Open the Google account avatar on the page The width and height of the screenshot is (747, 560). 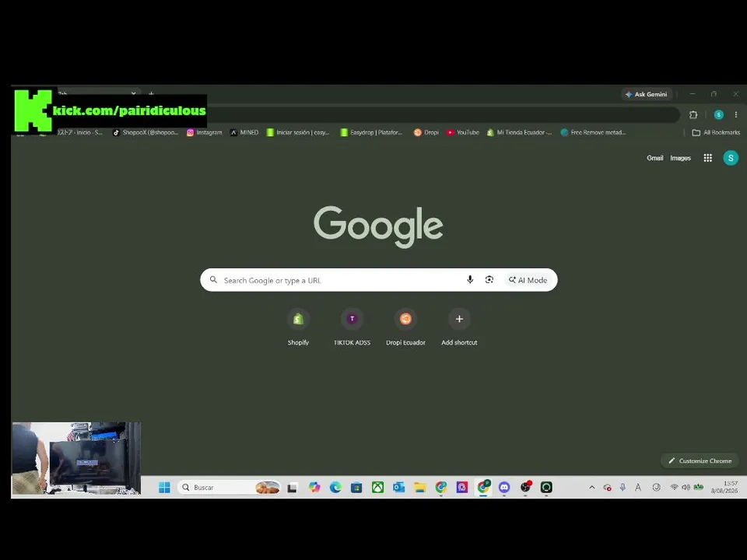tap(731, 158)
